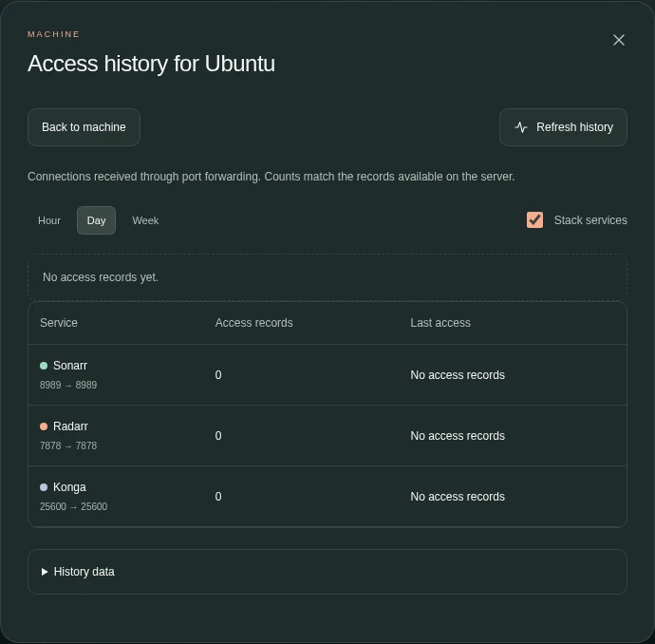
Task: Switch to the Week tab
Action: pos(145,220)
